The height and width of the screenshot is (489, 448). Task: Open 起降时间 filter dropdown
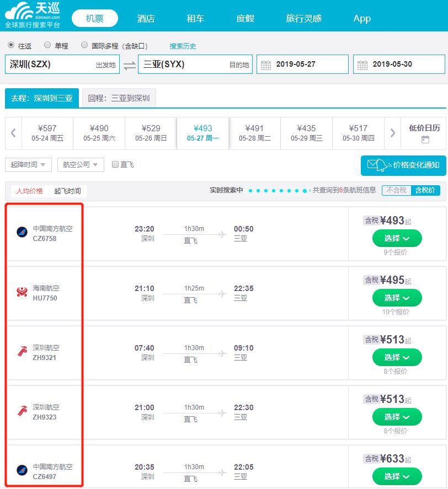tap(28, 165)
